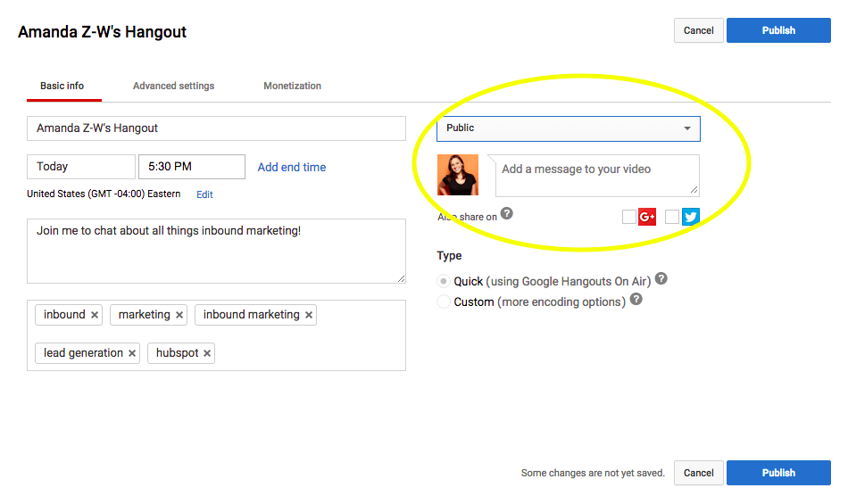This screenshot has width=848, height=504.
Task: Open help icon for Quick type
Action: (x=661, y=278)
